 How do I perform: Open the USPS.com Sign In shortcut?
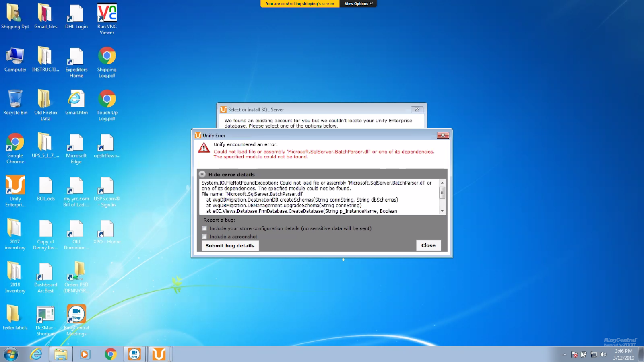pyautogui.click(x=107, y=191)
